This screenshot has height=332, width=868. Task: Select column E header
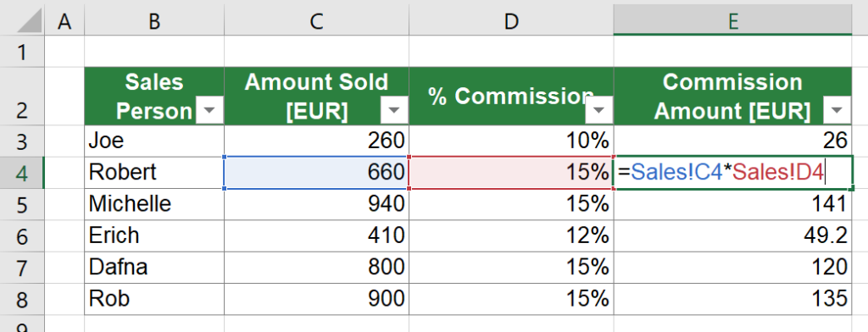pyautogui.click(x=732, y=21)
